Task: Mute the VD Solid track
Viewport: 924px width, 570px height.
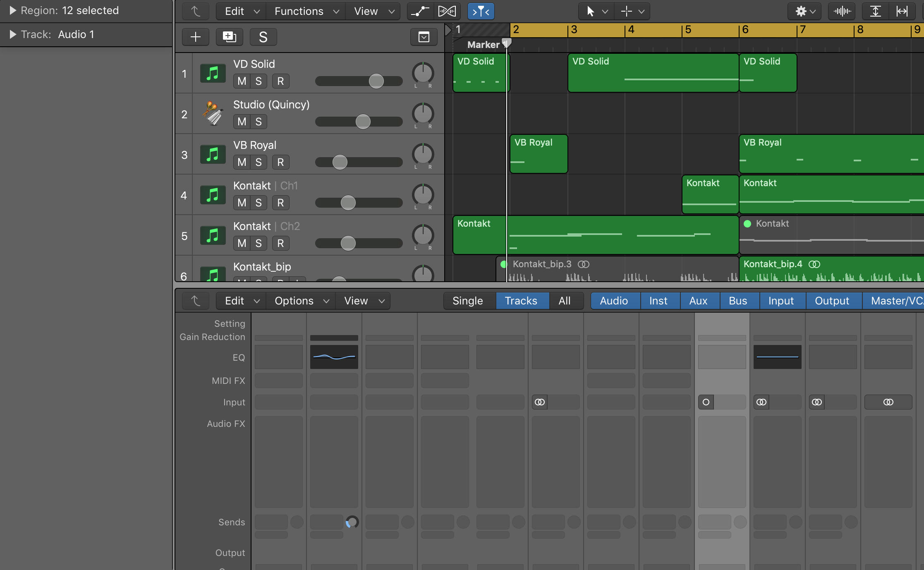Action: pos(242,81)
